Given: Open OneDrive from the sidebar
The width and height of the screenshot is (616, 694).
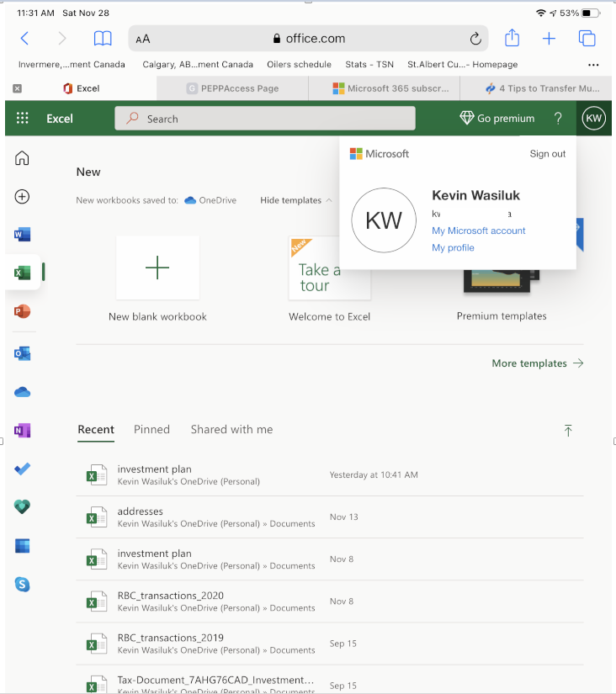Looking at the screenshot, I should click(x=22, y=392).
